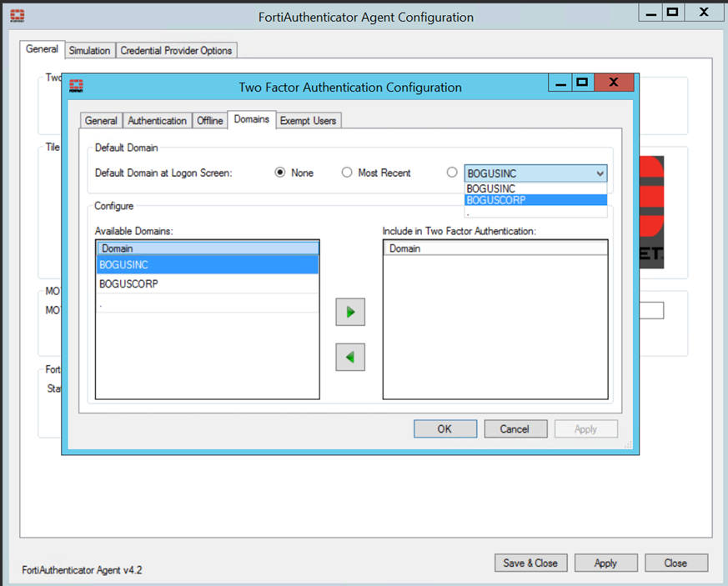
Task: Click the green right arrow to include the domain
Action: click(350, 312)
